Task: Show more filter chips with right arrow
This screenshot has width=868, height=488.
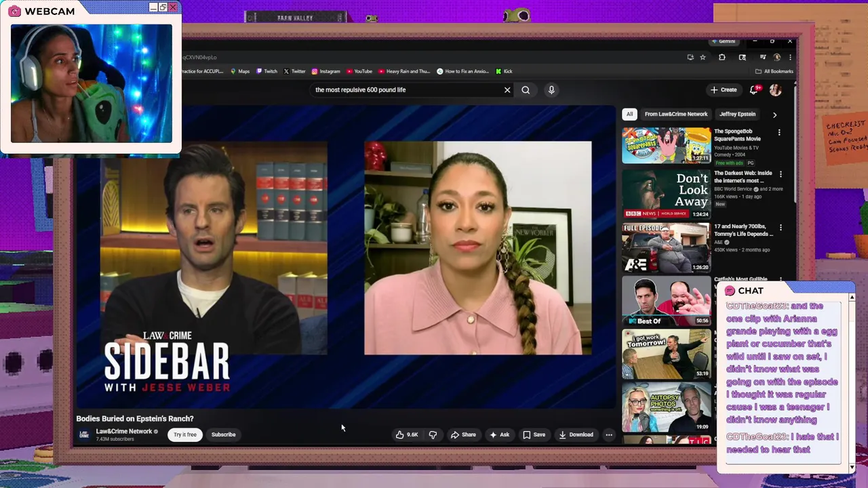Action: (x=774, y=115)
